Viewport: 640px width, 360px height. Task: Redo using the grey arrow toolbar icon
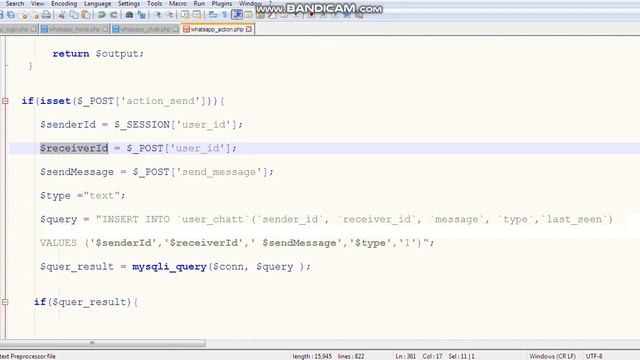click(113, 15)
